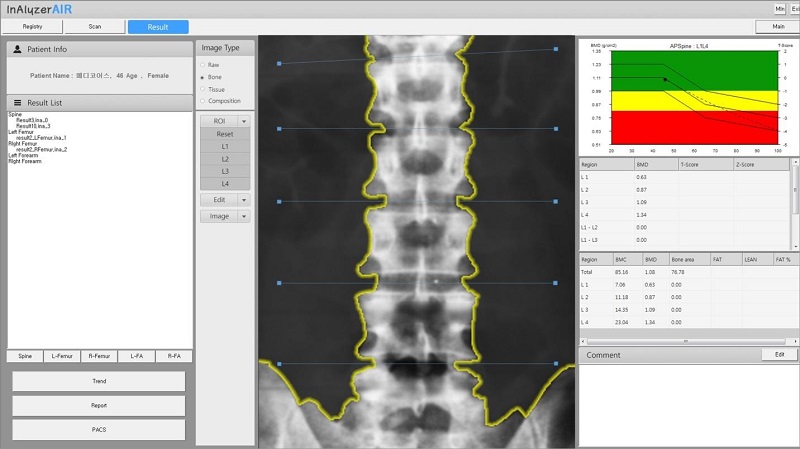The height and width of the screenshot is (449, 800).
Task: Click the Report button
Action: tap(99, 406)
